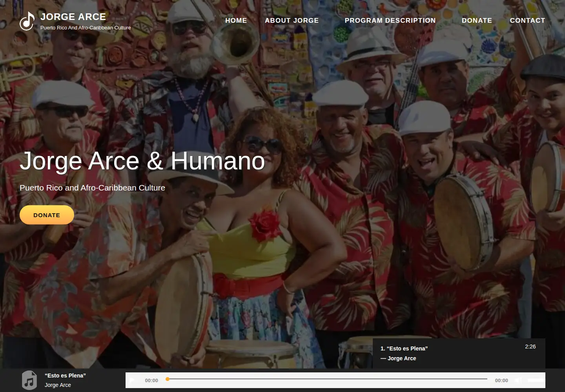The width and height of the screenshot is (565, 392).
Task: Open the About Jorge page
Action: (292, 20)
